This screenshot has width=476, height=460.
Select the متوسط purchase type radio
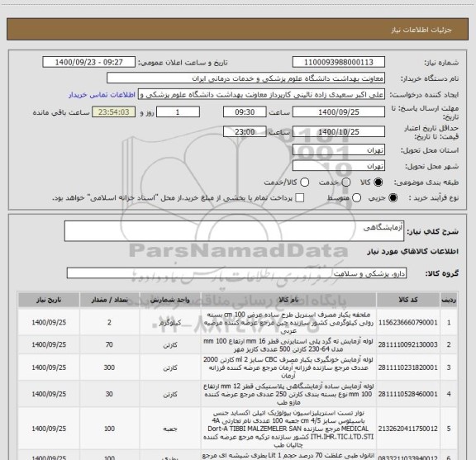356,198
